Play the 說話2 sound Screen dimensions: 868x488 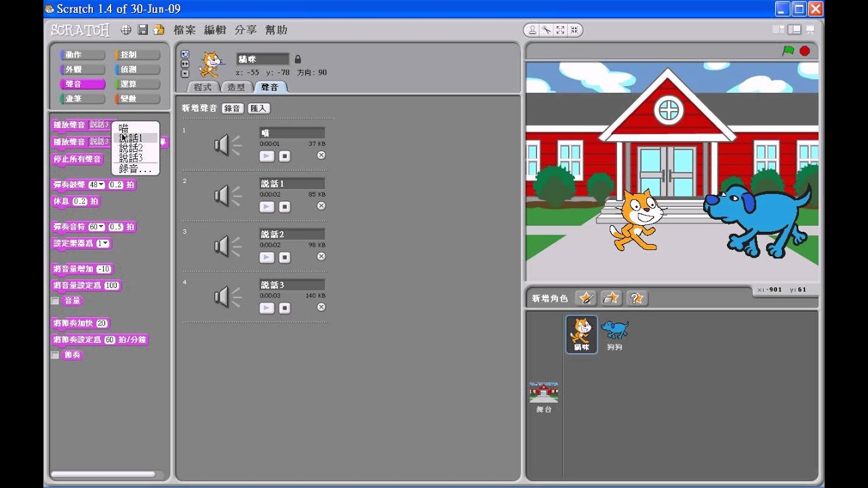pyautogui.click(x=267, y=258)
